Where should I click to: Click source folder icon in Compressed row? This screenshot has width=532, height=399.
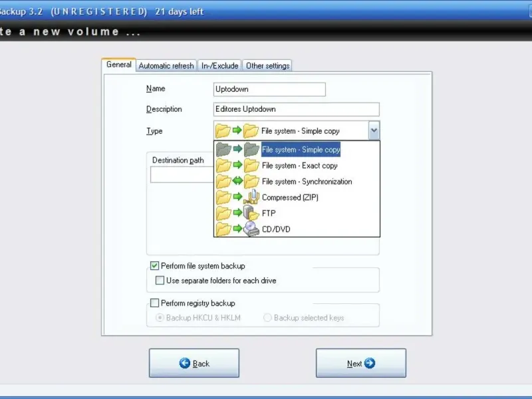[x=223, y=197]
